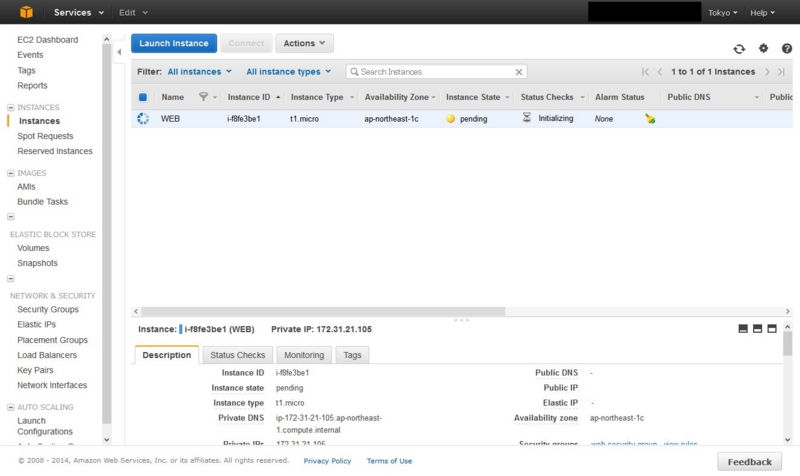The image size is (800, 476).
Task: Clear the search instances field
Action: pos(518,72)
